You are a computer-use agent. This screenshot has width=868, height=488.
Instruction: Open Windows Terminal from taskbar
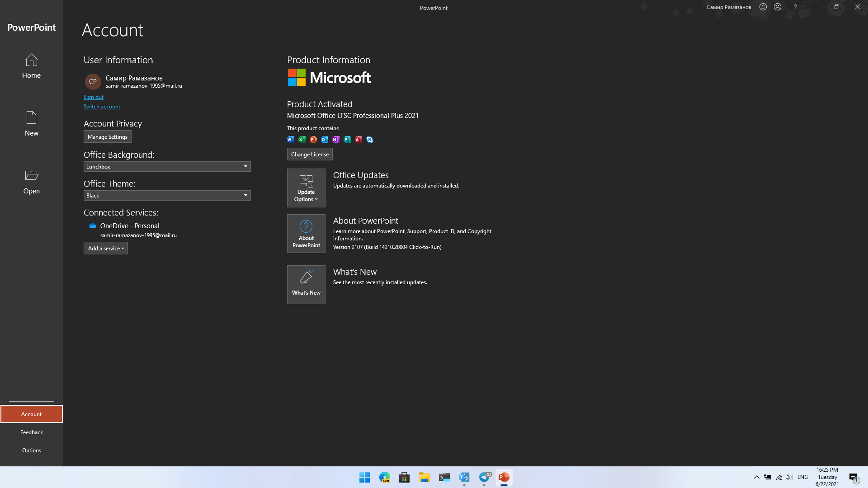tap(444, 477)
